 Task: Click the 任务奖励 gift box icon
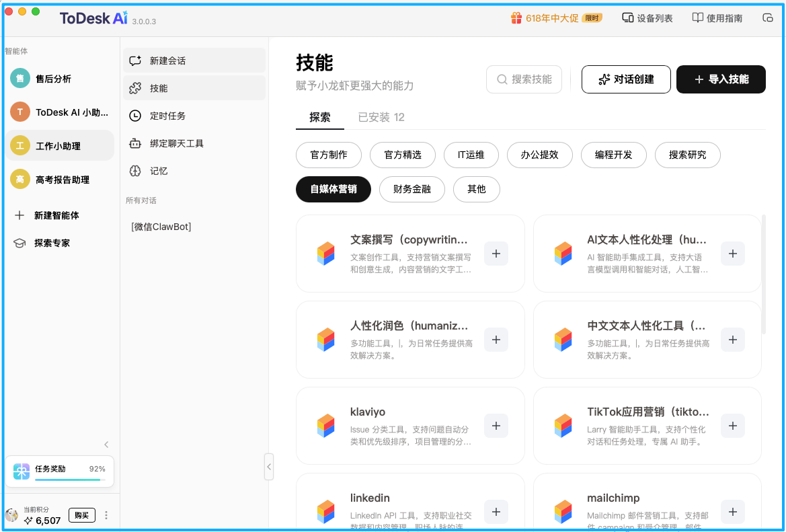coord(21,471)
